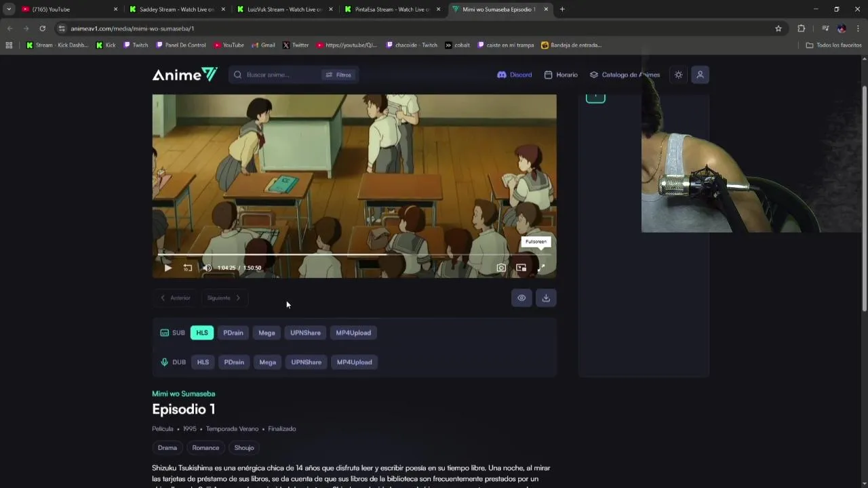Viewport: 868px width, 488px height.
Task: Open the Twitter bookmark
Action: [x=296, y=45]
